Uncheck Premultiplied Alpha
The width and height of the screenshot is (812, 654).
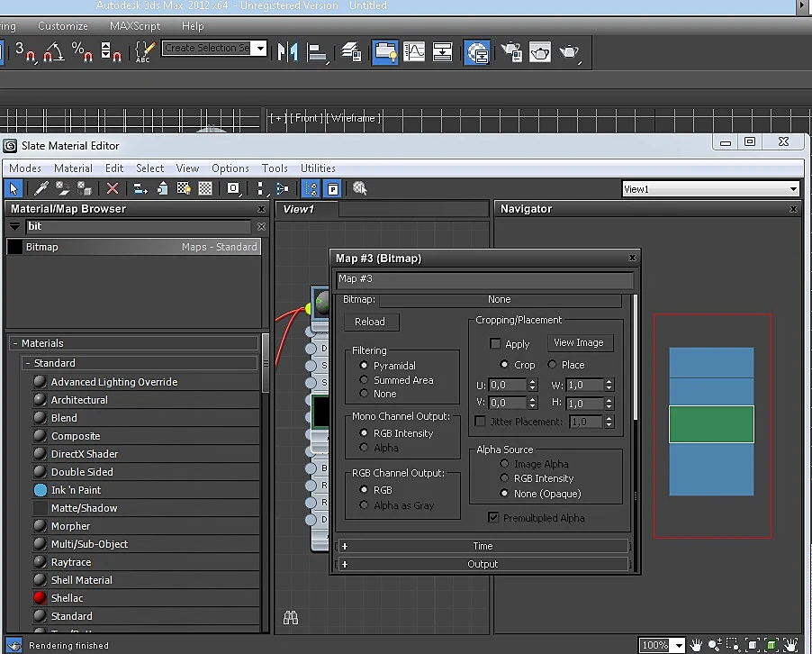[493, 517]
